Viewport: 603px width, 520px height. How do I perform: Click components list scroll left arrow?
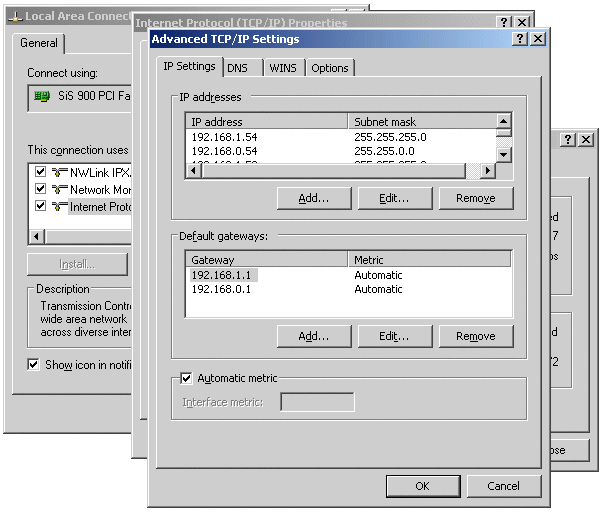pyautogui.click(x=37, y=236)
